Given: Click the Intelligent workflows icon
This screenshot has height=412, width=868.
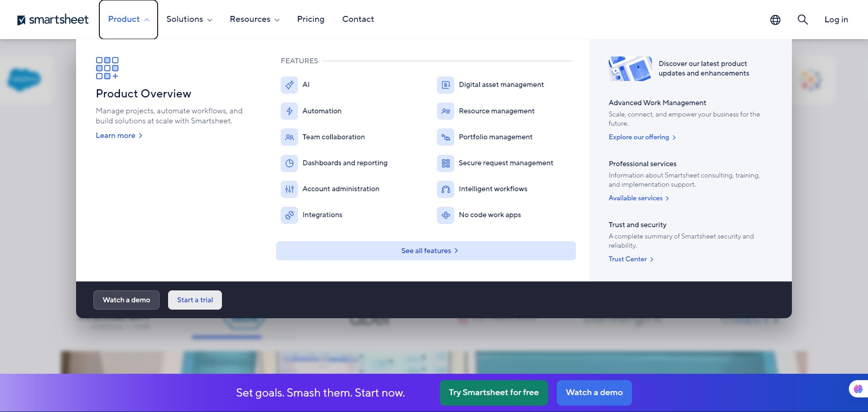Looking at the screenshot, I should (446, 189).
